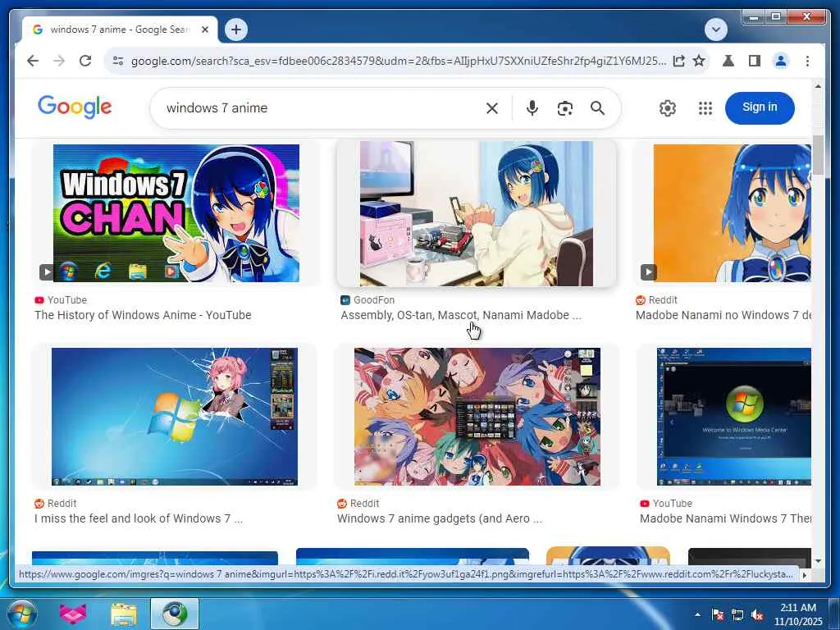Open Chrome three-dot menu
This screenshot has width=840, height=630.
(x=807, y=61)
